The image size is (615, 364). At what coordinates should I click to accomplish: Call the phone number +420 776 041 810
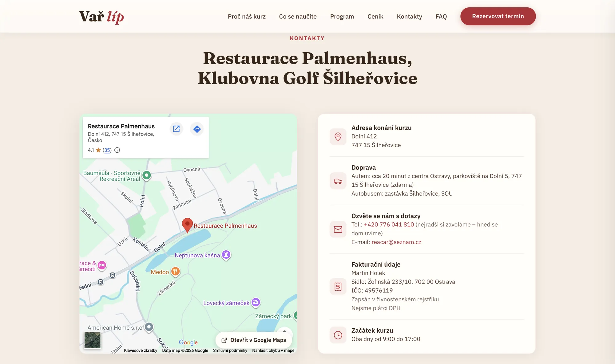(389, 225)
